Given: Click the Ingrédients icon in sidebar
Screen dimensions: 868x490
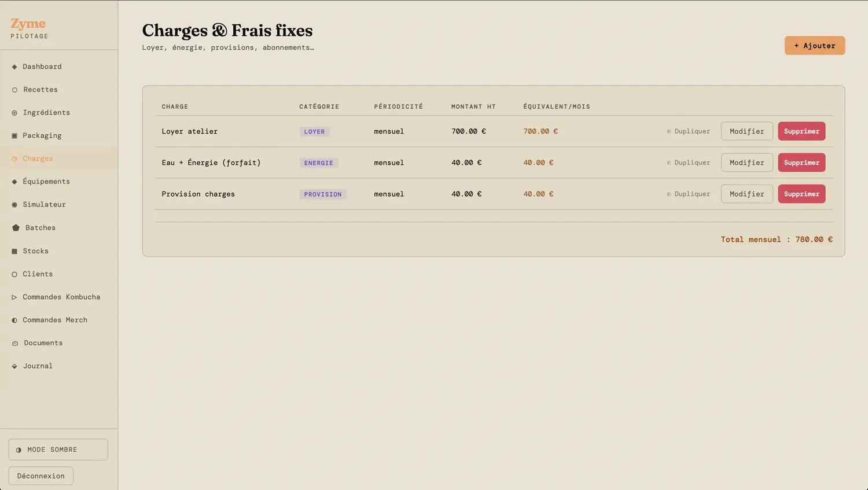Looking at the screenshot, I should click(14, 113).
